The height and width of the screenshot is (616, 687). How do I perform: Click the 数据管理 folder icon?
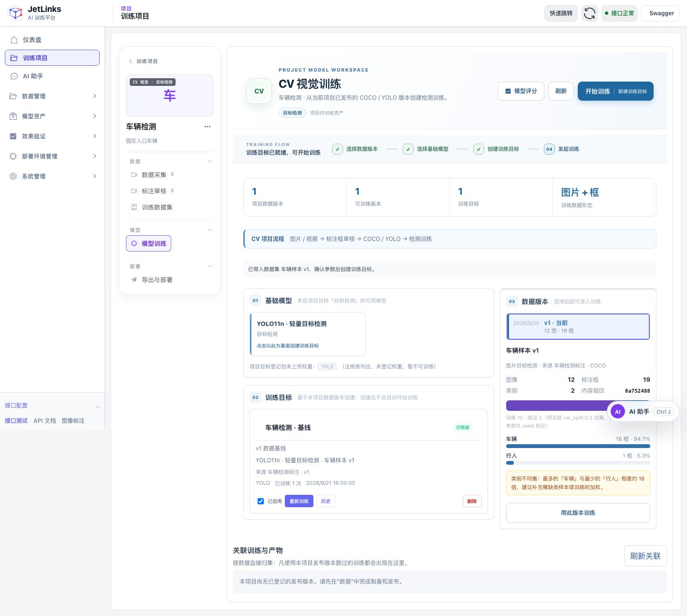point(13,96)
